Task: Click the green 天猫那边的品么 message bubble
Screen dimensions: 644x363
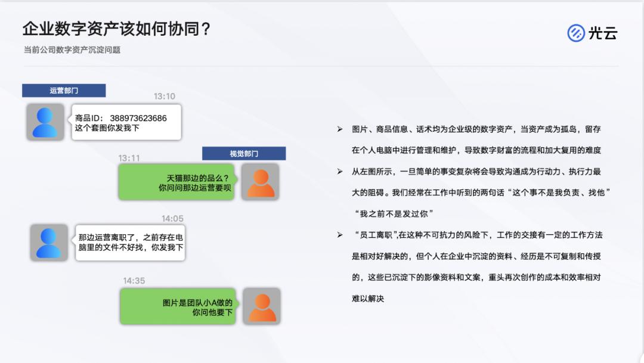Action: tap(177, 182)
